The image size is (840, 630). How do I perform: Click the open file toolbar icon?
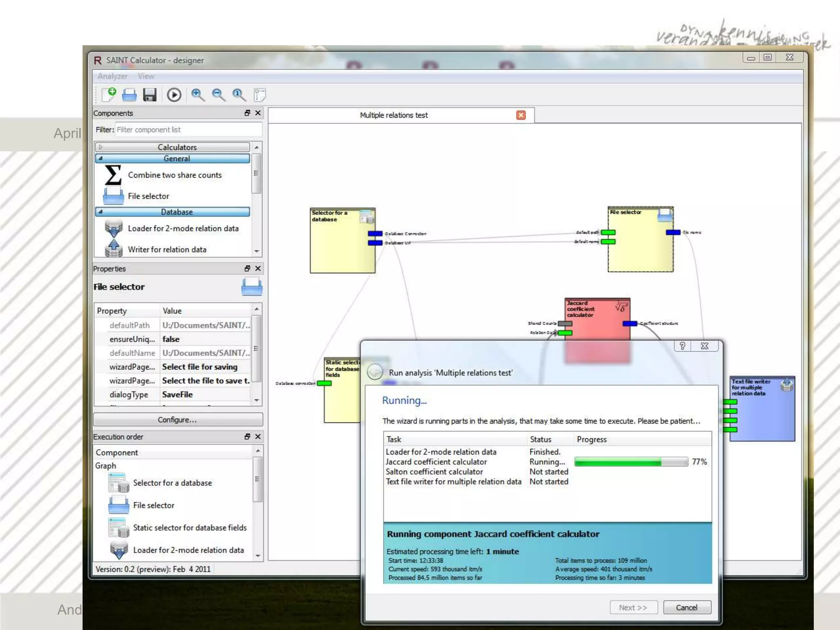(x=129, y=95)
